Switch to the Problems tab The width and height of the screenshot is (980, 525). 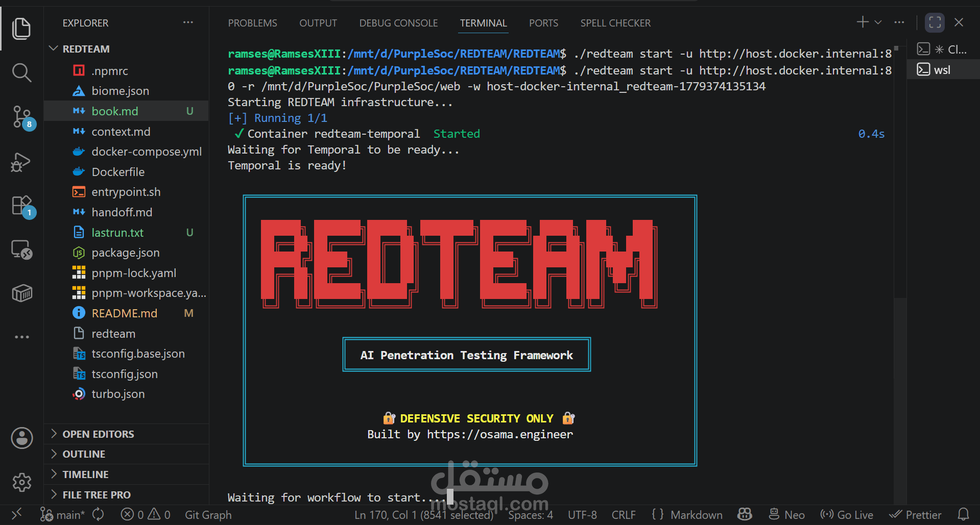(252, 23)
